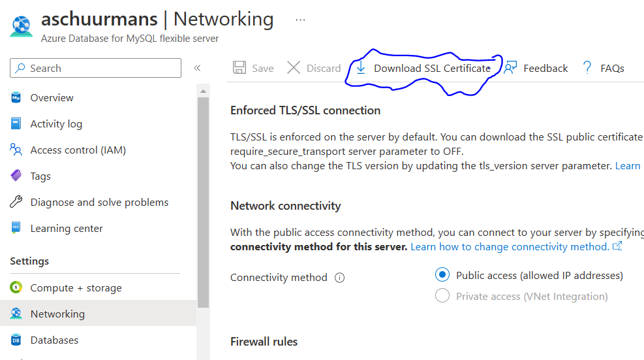
Task: Select Private access (VNet Integration) radio
Action: (442, 295)
